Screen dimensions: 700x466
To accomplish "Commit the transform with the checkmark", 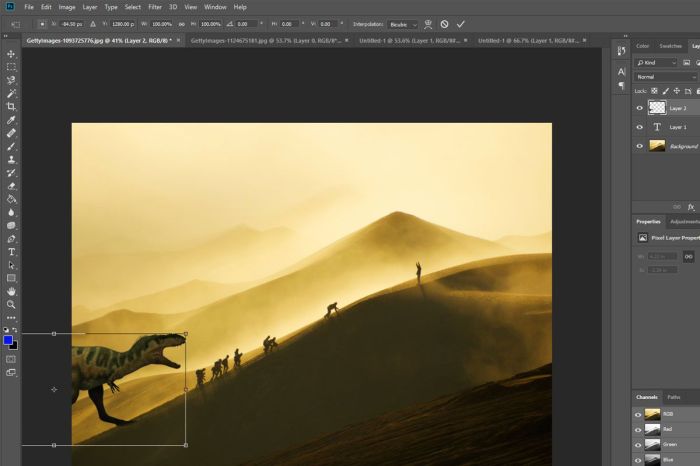I will pyautogui.click(x=460, y=23).
